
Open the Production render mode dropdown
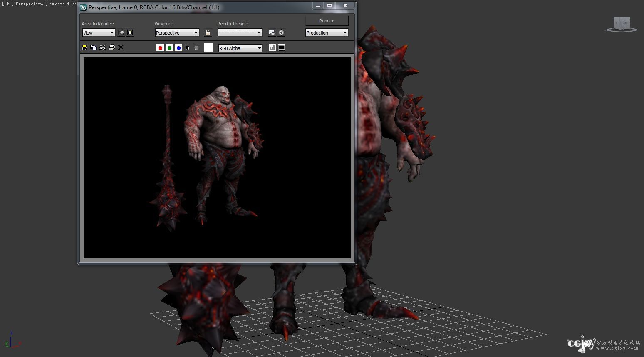tap(327, 33)
